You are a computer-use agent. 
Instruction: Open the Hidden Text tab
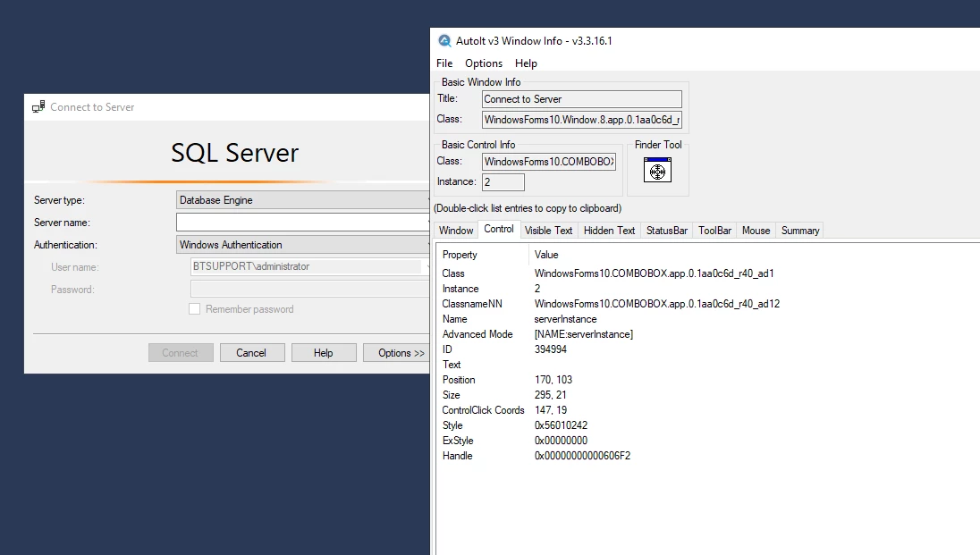[x=610, y=230]
